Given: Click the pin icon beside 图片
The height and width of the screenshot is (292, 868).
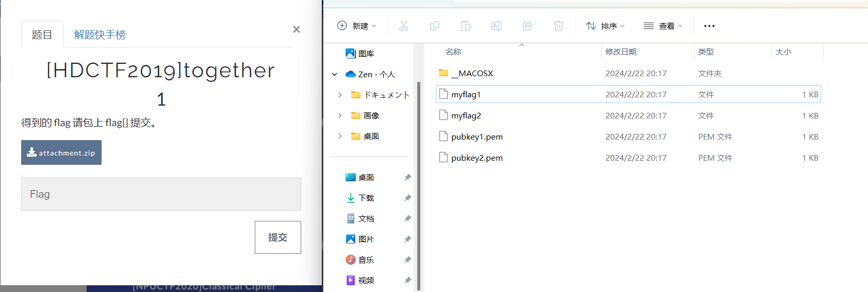Looking at the screenshot, I should [407, 239].
